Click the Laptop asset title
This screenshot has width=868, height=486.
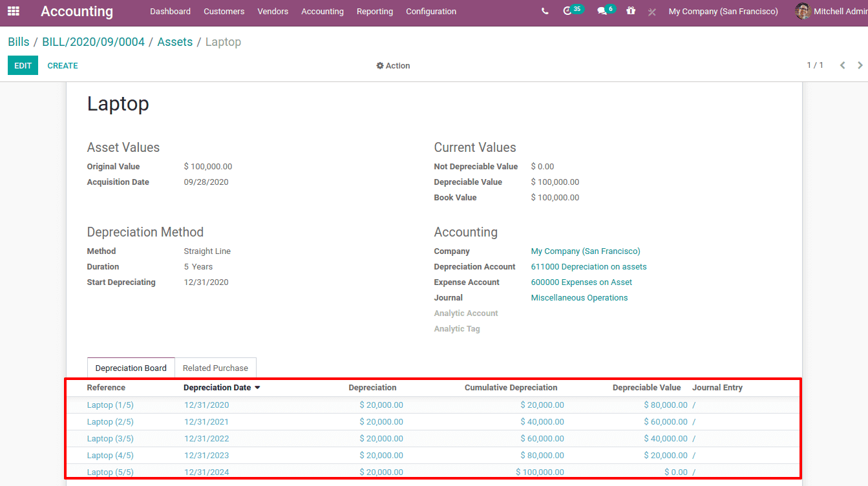click(x=118, y=103)
